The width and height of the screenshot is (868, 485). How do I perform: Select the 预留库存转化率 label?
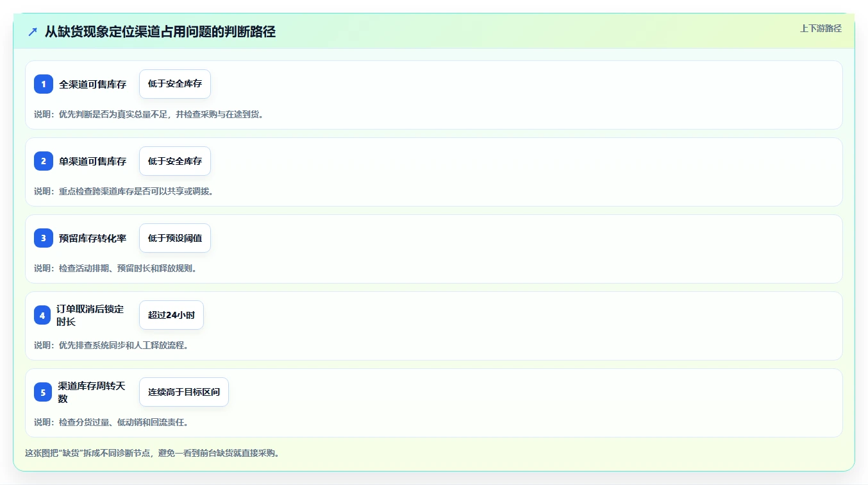93,238
